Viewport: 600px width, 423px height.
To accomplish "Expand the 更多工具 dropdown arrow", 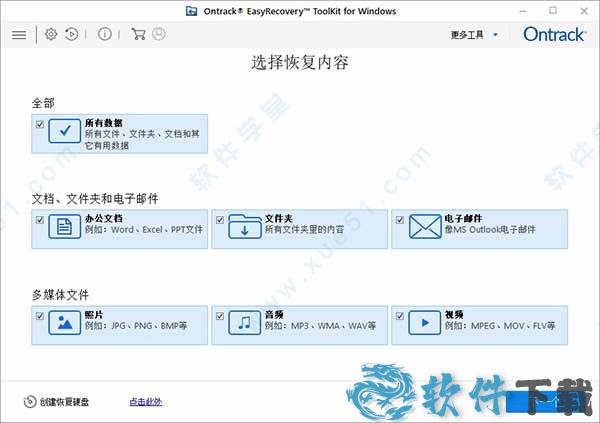I will 495,35.
